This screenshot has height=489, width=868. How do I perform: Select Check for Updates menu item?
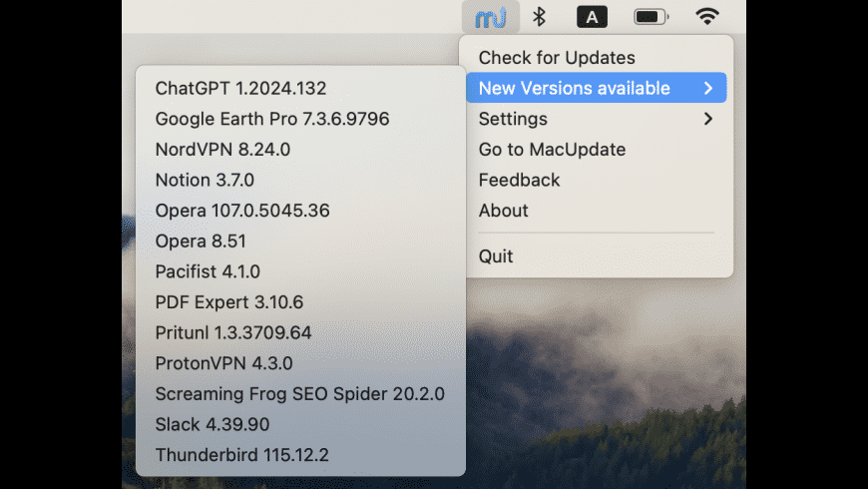[x=597, y=58]
